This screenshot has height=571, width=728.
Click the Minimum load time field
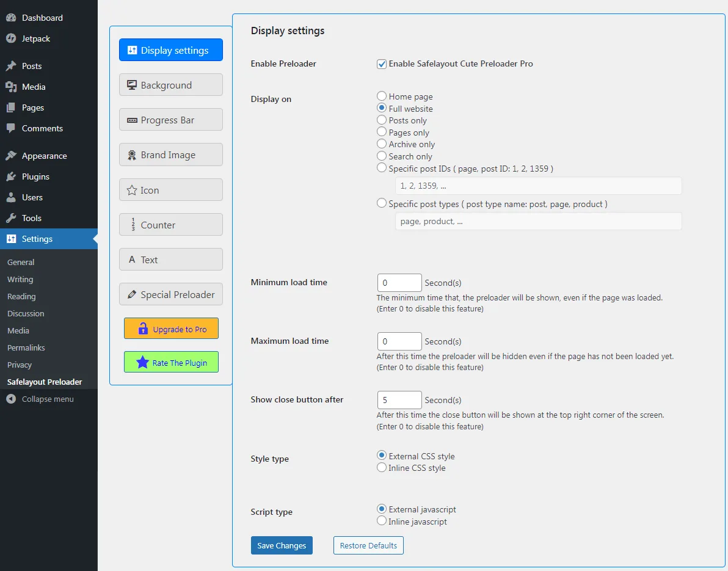point(399,283)
